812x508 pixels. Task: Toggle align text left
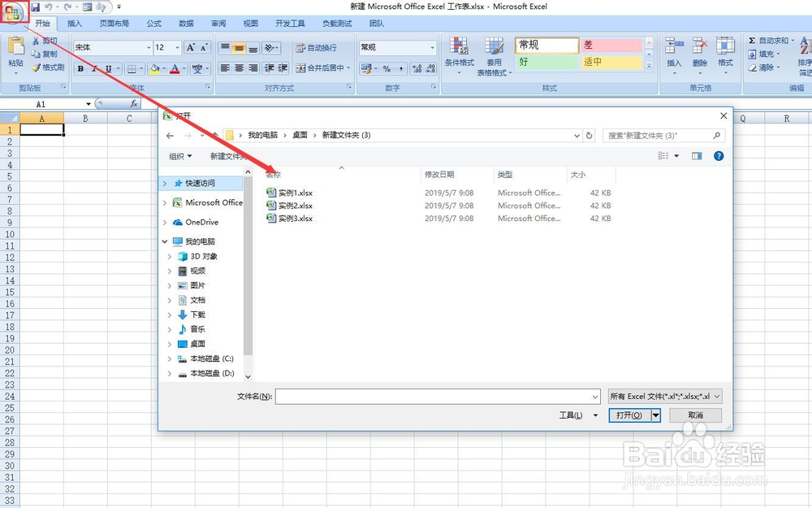tap(225, 68)
